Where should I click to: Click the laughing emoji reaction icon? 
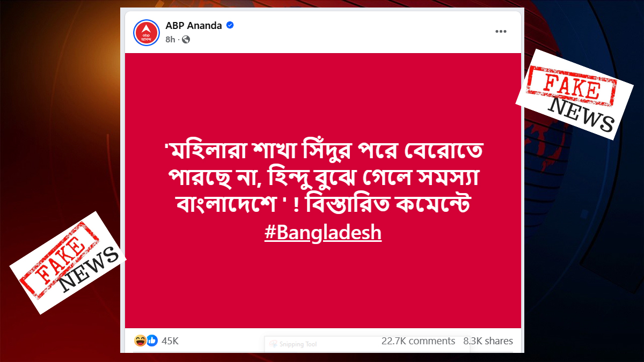pos(138,341)
